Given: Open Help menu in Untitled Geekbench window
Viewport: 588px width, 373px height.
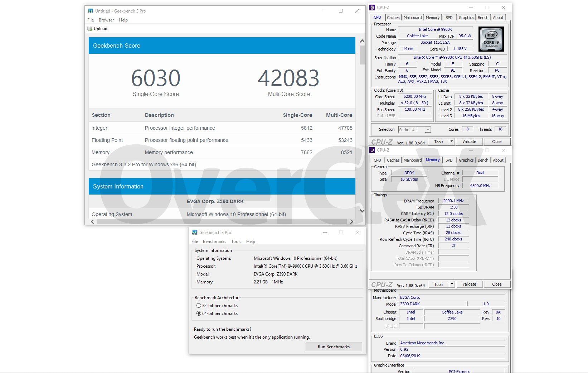Looking at the screenshot, I should point(123,20).
